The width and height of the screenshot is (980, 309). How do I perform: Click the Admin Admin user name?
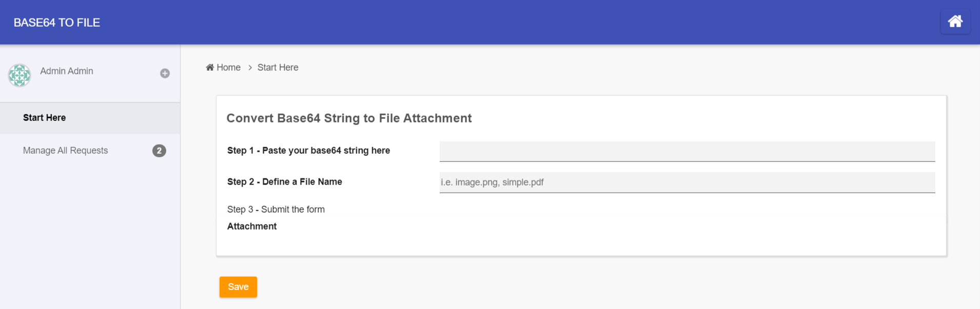tap(67, 71)
